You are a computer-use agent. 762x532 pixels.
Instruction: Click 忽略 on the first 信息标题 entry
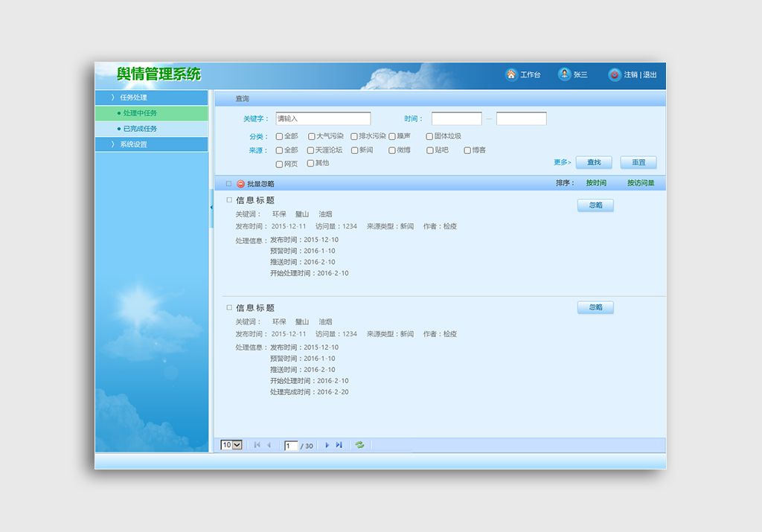[x=596, y=205]
